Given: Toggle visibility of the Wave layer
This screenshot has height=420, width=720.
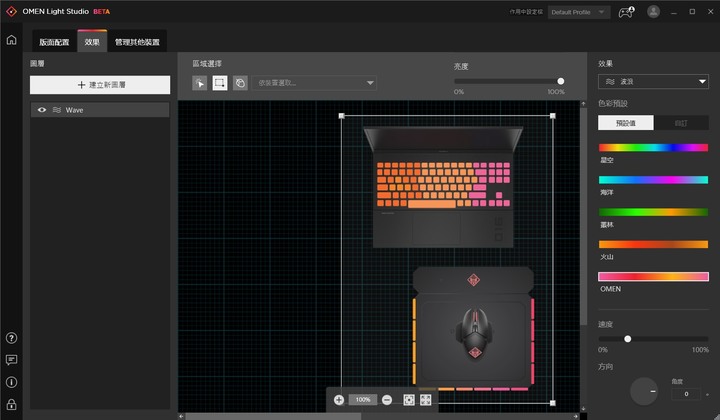Looking at the screenshot, I should [42, 110].
